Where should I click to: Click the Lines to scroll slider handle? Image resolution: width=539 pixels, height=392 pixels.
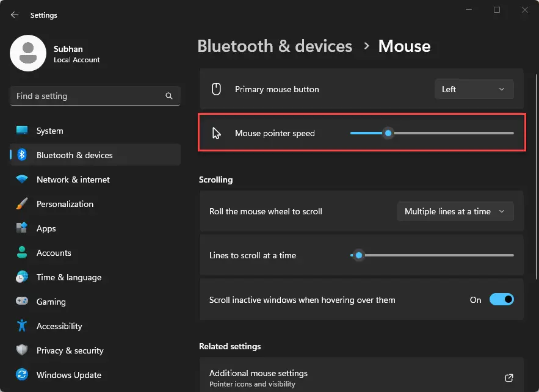[x=359, y=255]
